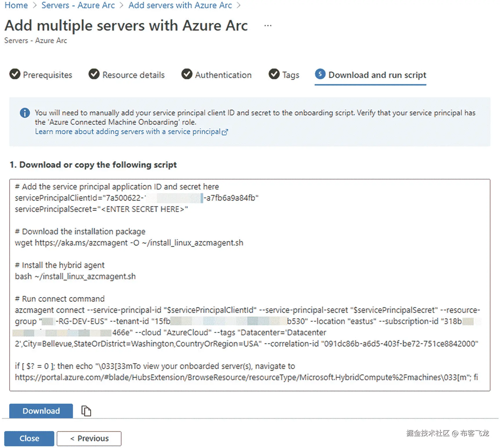This screenshot has height=448, width=500.
Task: Click the azcmagent connect command line
Action: point(248,310)
